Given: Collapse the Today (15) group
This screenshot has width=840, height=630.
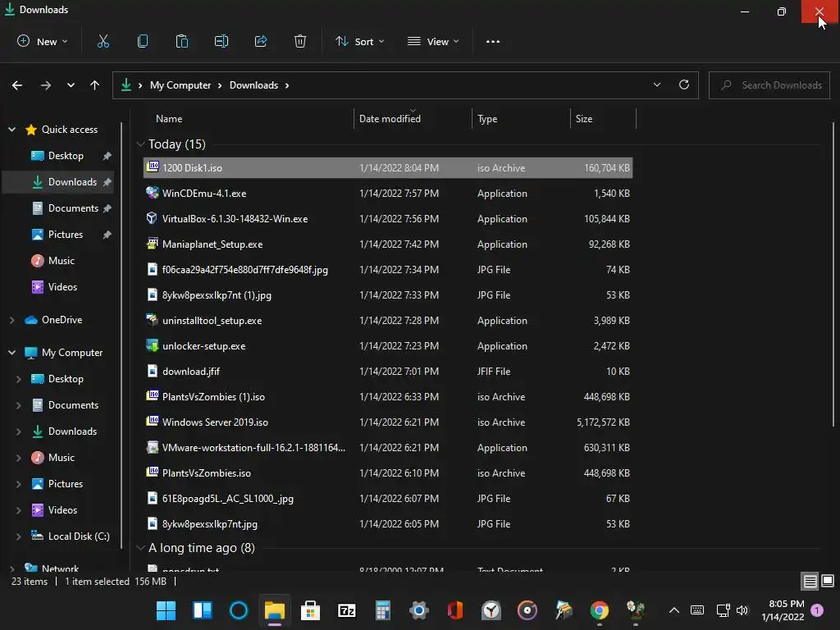Looking at the screenshot, I should 140,144.
